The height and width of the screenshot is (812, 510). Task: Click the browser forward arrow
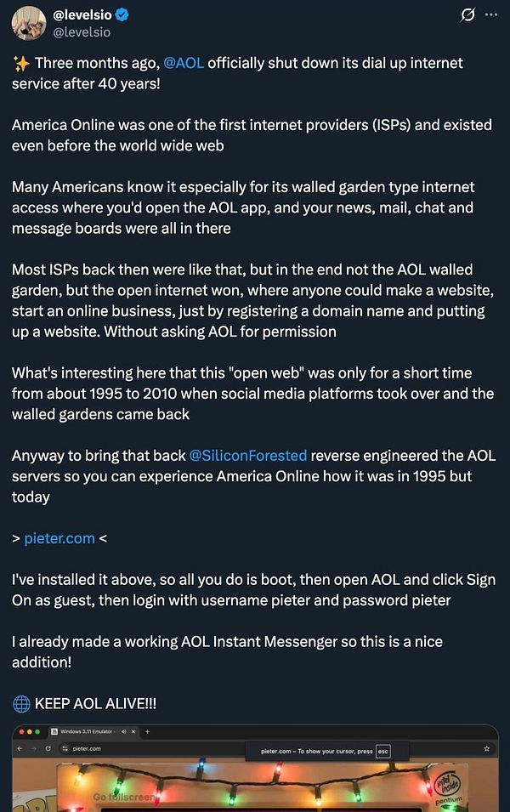pyautogui.click(x=34, y=748)
